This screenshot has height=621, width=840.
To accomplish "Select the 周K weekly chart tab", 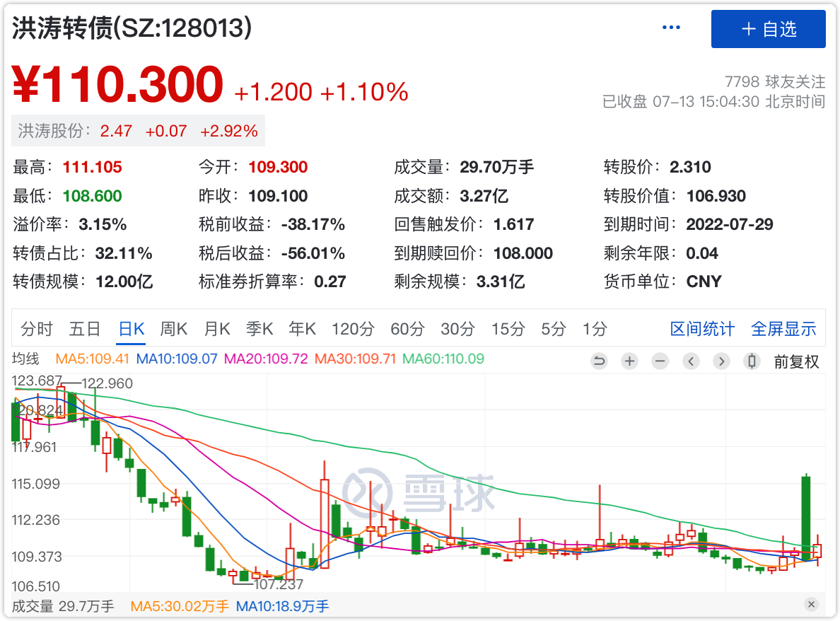I will 174,329.
